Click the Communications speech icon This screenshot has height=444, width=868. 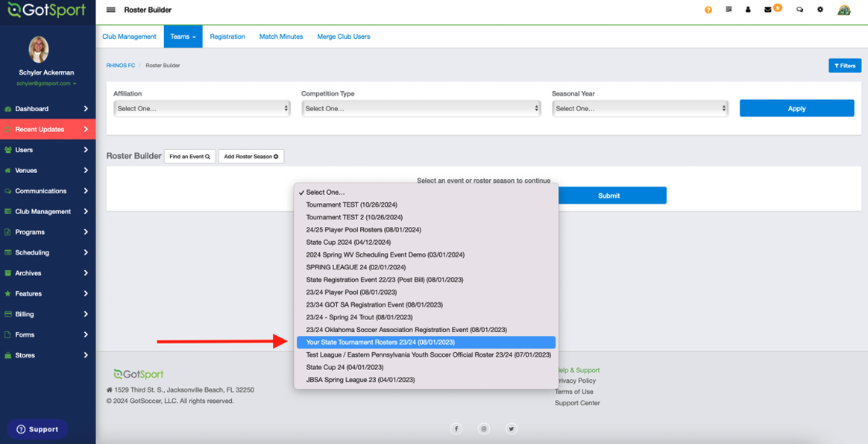(x=7, y=191)
